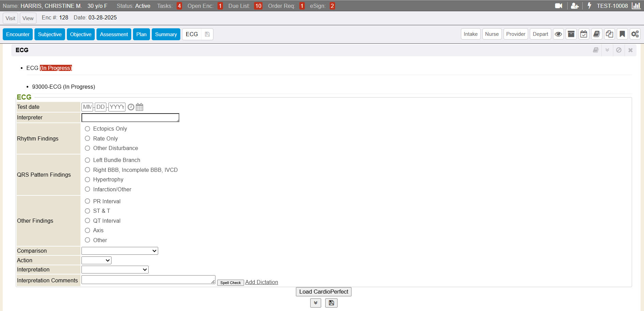The image size is (644, 311).
Task: Open the calendar checkmark icon in toolbar
Action: 584,34
